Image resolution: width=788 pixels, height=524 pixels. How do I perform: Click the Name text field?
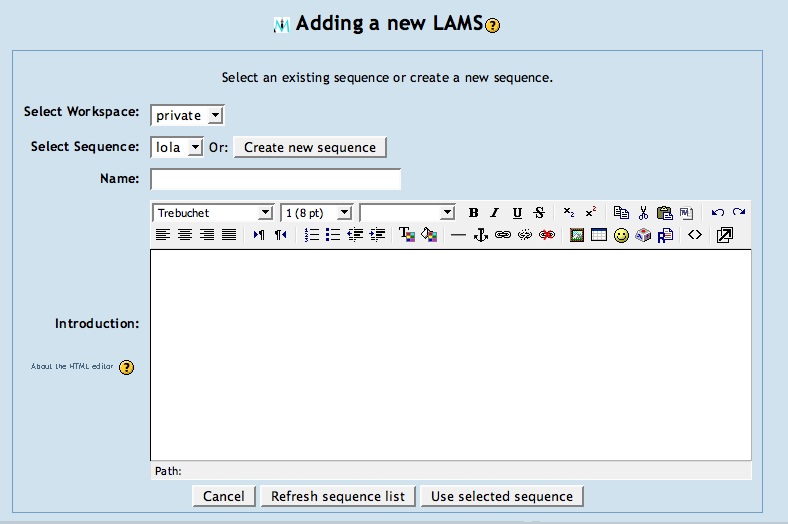click(x=275, y=179)
